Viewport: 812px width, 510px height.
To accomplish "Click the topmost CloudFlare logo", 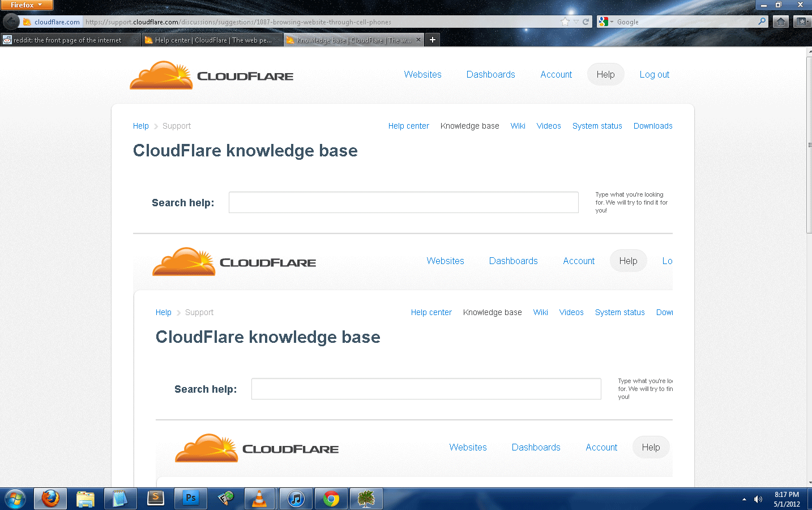I will coord(211,75).
